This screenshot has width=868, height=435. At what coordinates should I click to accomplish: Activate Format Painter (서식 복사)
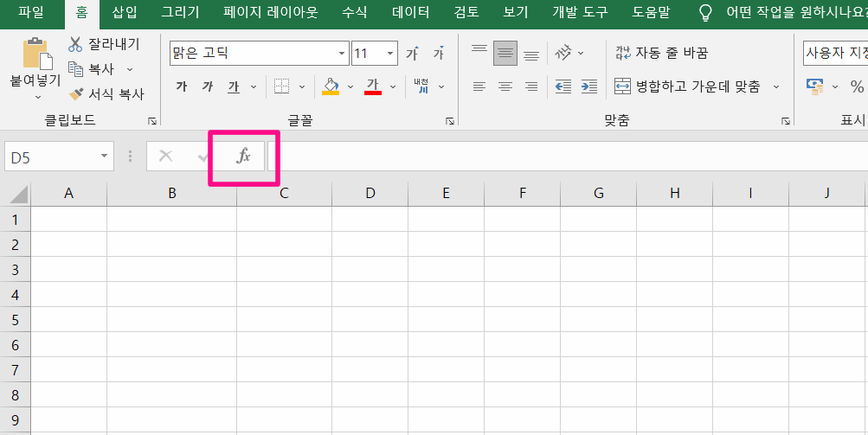tap(106, 94)
